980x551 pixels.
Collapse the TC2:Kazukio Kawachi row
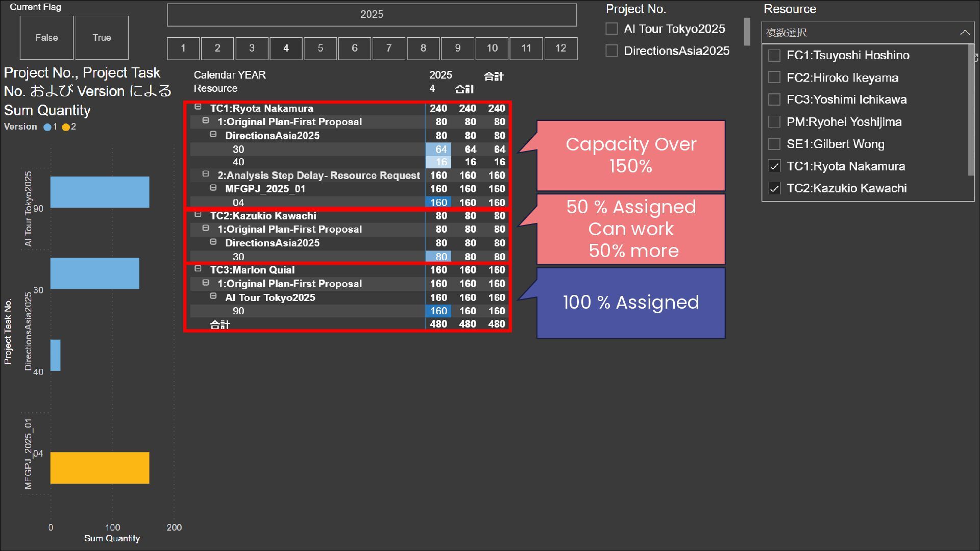tap(198, 215)
